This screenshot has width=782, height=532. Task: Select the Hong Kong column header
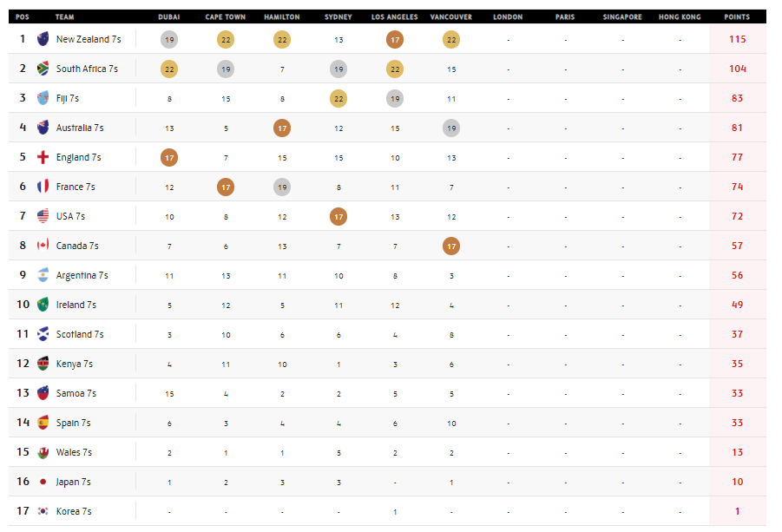point(680,17)
